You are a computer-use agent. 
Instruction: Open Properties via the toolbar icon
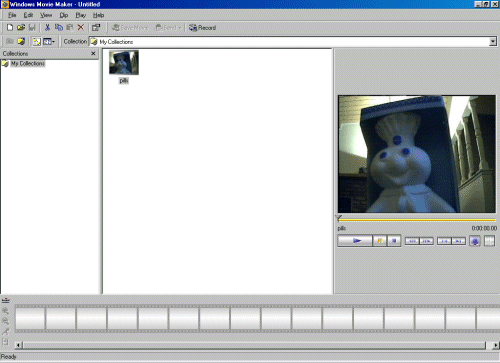96,28
